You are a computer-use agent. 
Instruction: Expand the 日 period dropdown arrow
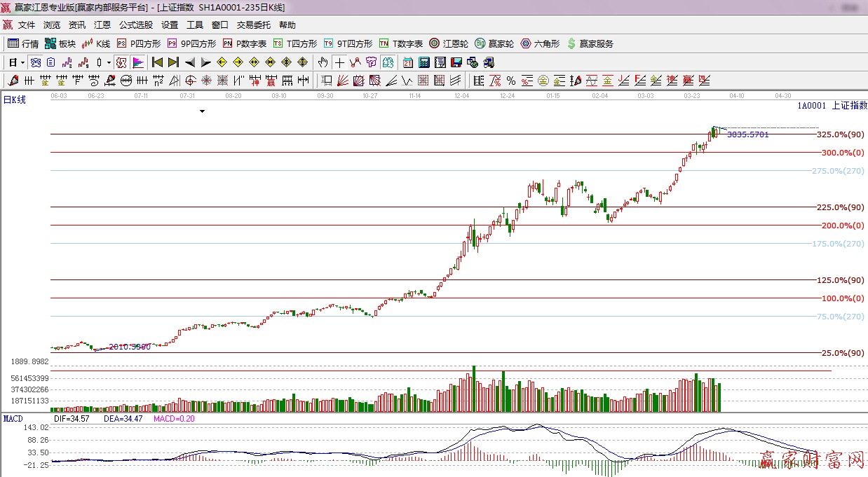tap(22, 62)
